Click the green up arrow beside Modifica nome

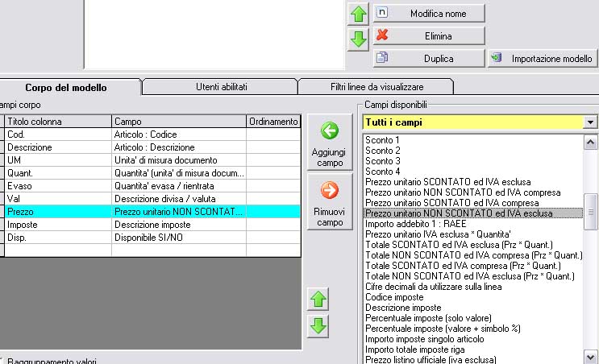(358, 14)
